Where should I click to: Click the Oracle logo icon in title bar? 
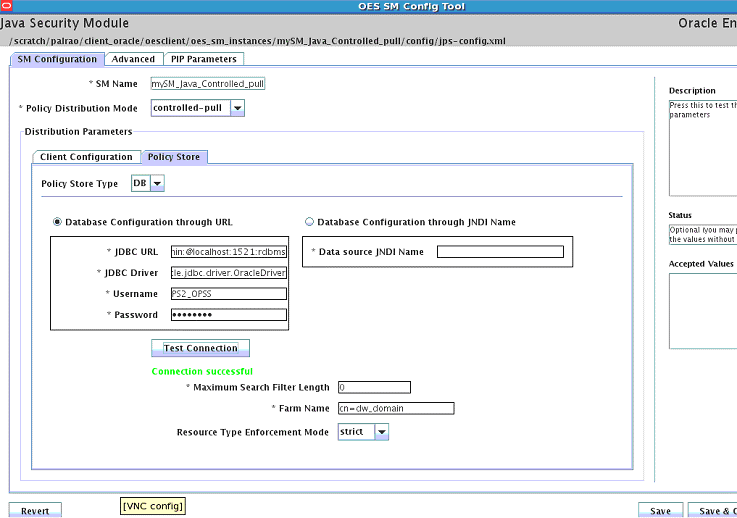point(6,6)
